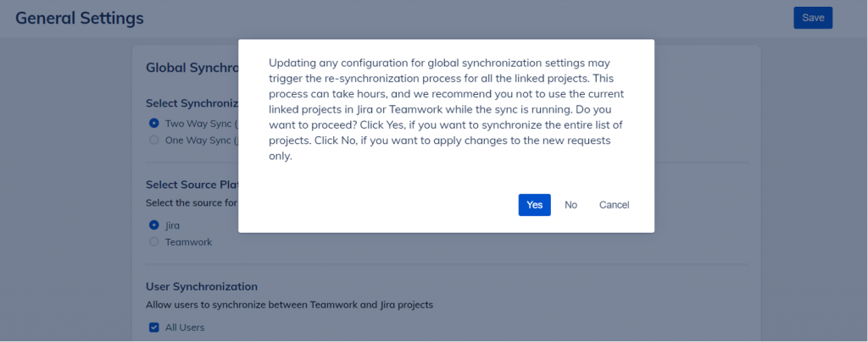Image resolution: width=868 pixels, height=342 pixels.
Task: Click the 'Select the source for' description
Action: click(x=192, y=202)
